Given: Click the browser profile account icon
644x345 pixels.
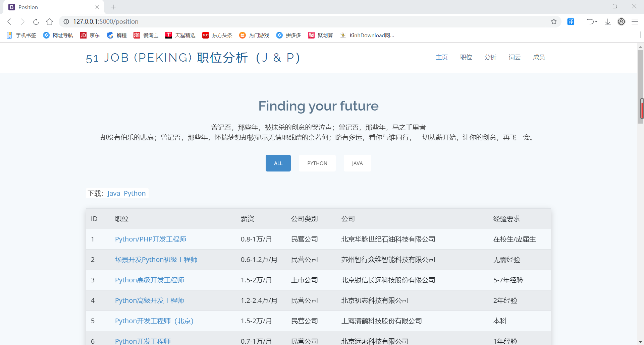Looking at the screenshot, I should [x=621, y=21].
